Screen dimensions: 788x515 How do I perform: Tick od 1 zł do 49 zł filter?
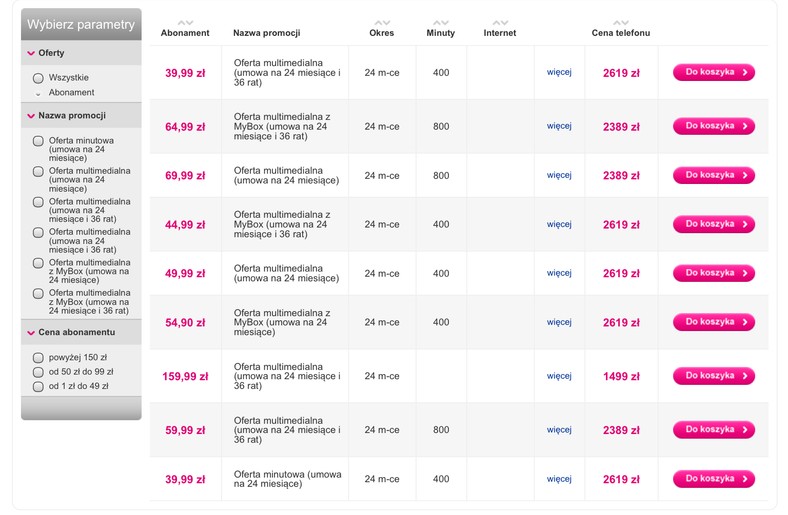tap(38, 386)
